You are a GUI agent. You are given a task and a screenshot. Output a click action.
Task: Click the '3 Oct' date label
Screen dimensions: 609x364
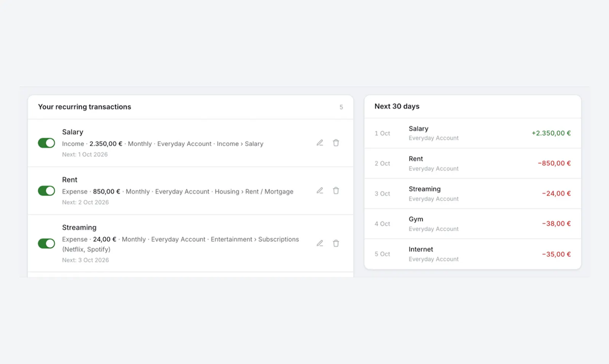pyautogui.click(x=382, y=194)
